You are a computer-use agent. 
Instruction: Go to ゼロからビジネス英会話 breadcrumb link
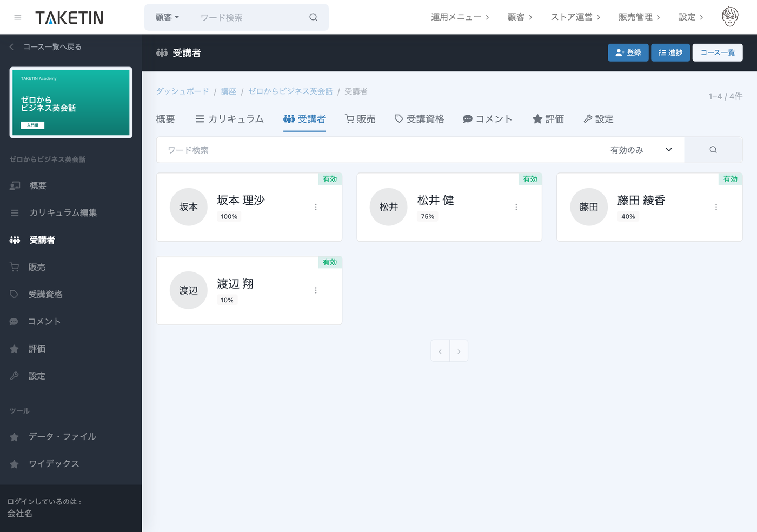290,91
